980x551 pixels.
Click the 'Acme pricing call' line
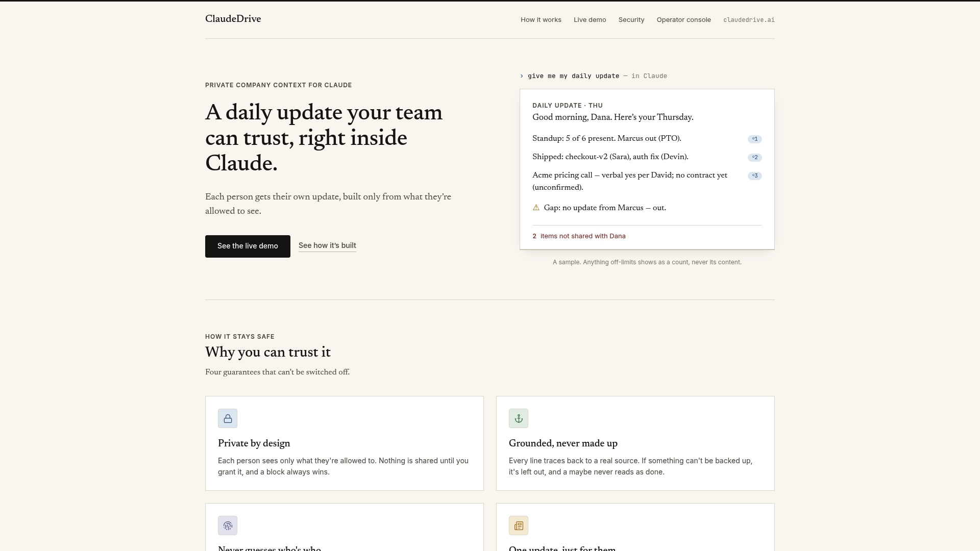click(630, 181)
